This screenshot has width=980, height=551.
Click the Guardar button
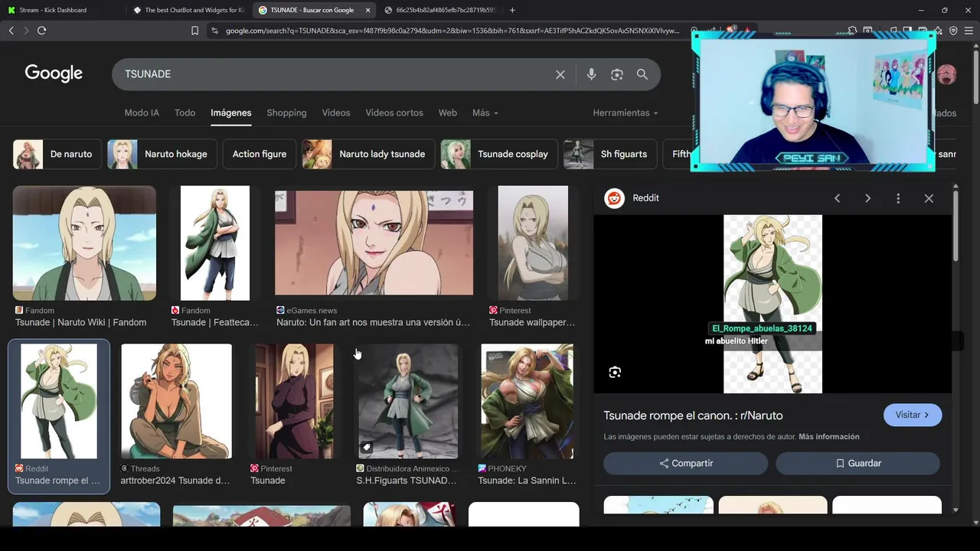pos(857,463)
